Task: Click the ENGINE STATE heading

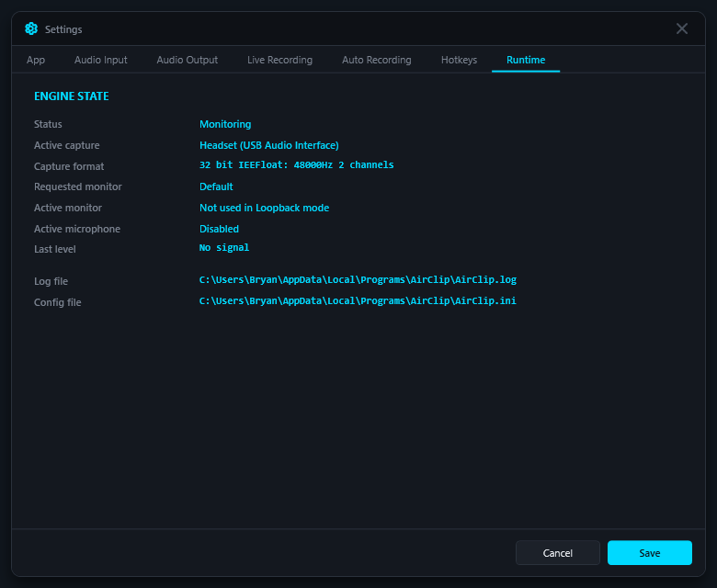Action: (72, 96)
